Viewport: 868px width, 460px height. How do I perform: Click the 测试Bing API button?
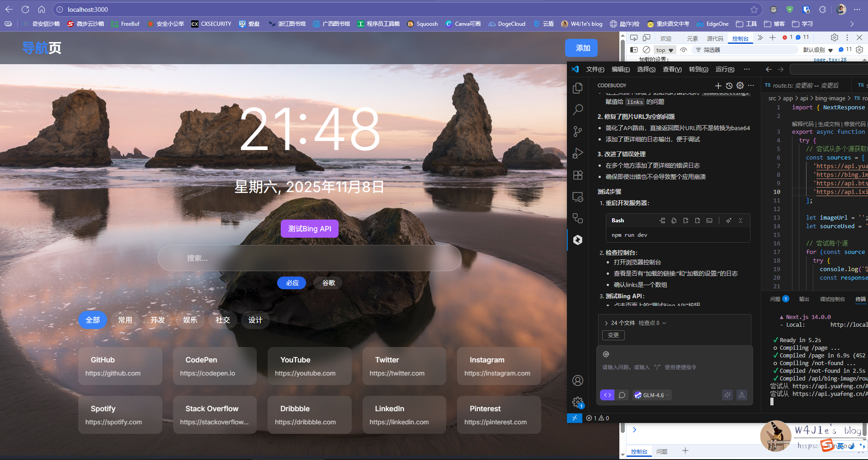[310, 229]
